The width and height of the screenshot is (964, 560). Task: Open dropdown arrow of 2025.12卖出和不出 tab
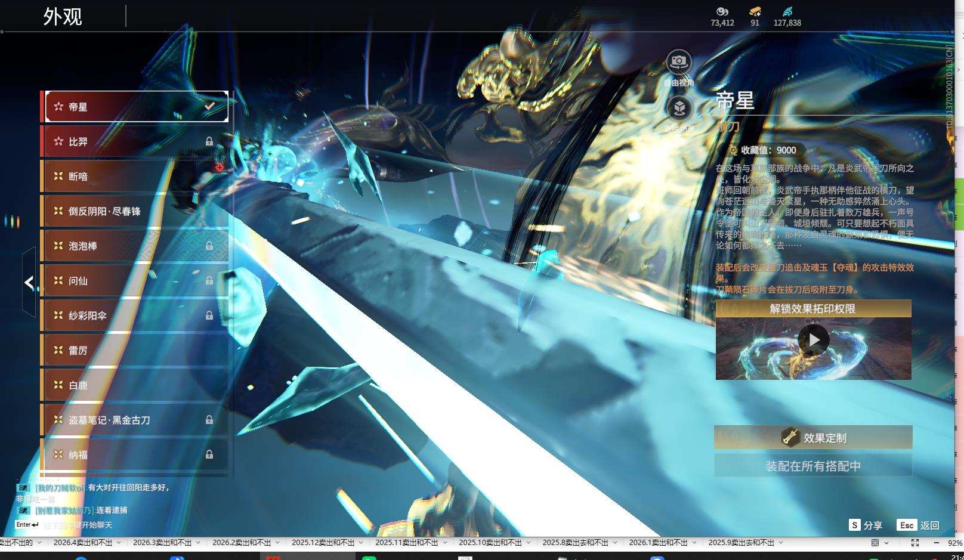pos(361,543)
